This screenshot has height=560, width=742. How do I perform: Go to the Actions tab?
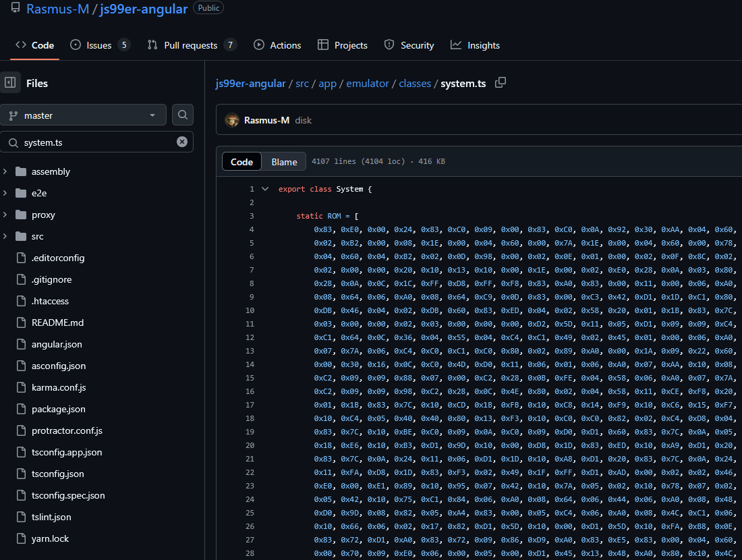tap(277, 45)
